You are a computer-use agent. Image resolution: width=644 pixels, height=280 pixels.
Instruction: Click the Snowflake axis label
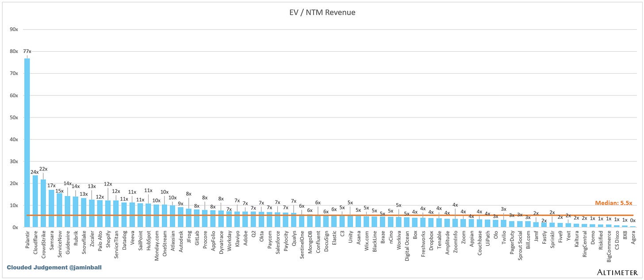click(84, 242)
